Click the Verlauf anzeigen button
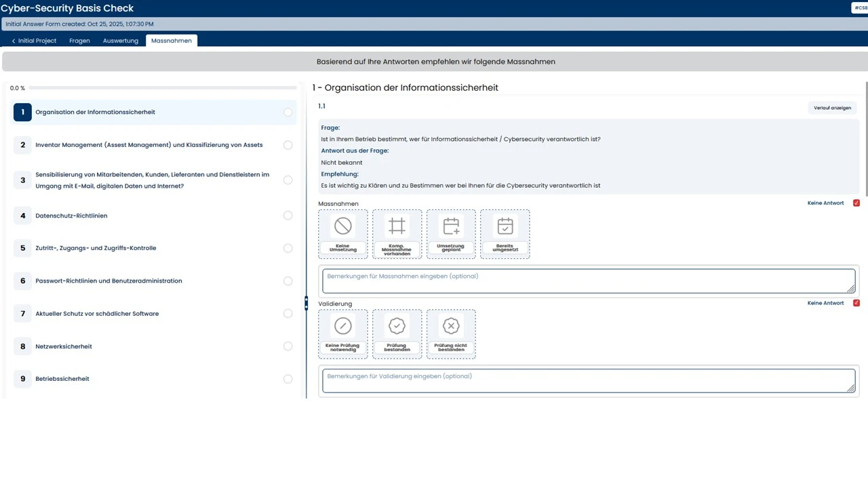This screenshot has width=868, height=488. [x=832, y=108]
